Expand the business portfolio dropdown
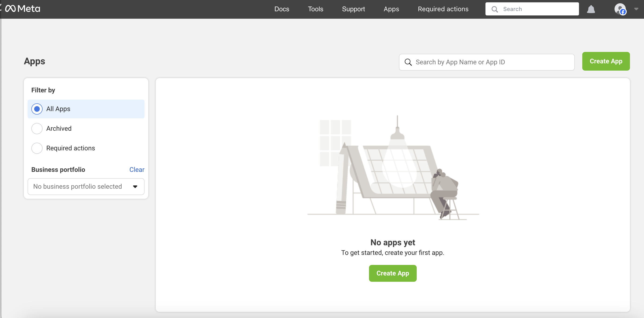Image resolution: width=644 pixels, height=318 pixels. click(x=86, y=187)
